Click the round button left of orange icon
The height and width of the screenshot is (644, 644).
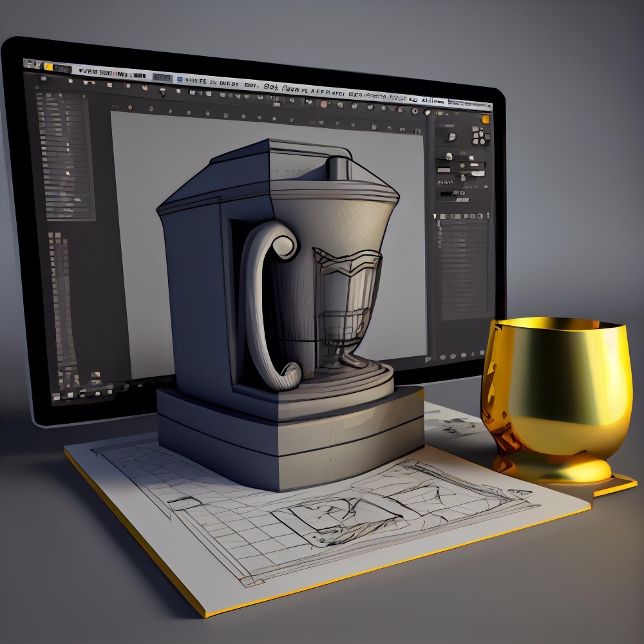pos(428,112)
